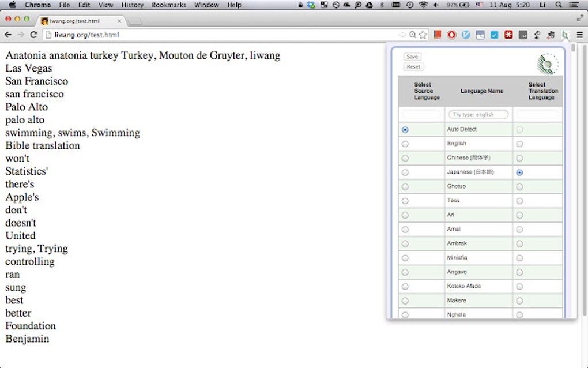Open the orange book extension icon
The width and height of the screenshot is (588, 368).
coord(437,35)
